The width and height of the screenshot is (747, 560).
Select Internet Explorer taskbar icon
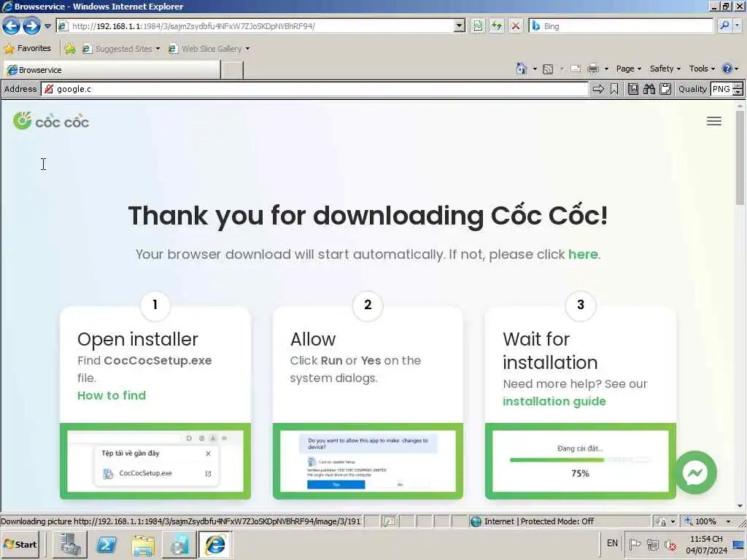(215, 544)
